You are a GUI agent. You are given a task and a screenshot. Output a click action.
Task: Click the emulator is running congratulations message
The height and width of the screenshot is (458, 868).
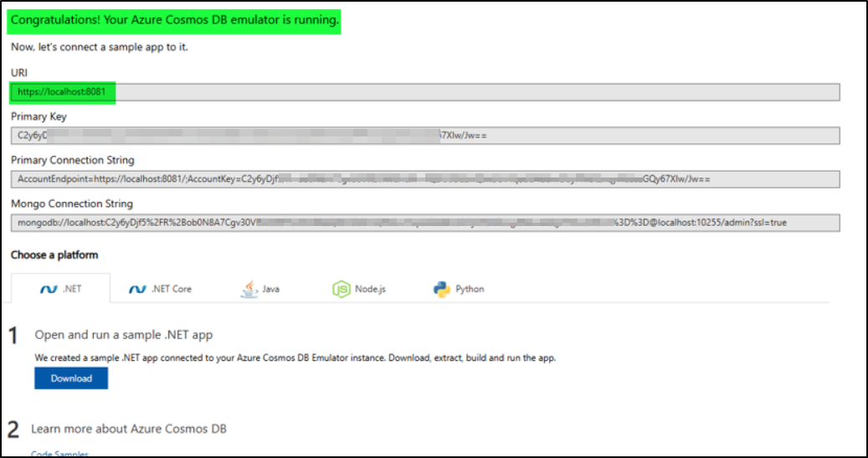tap(175, 20)
